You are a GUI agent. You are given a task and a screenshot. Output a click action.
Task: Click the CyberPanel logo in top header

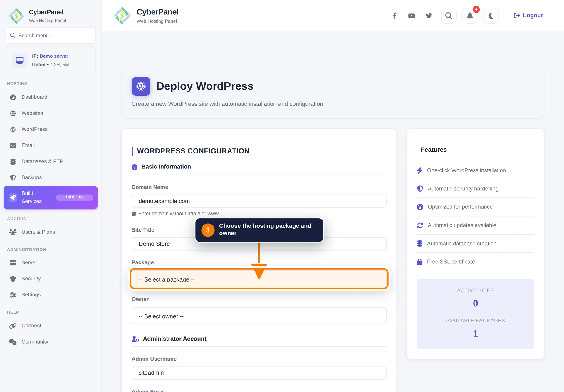pos(122,16)
